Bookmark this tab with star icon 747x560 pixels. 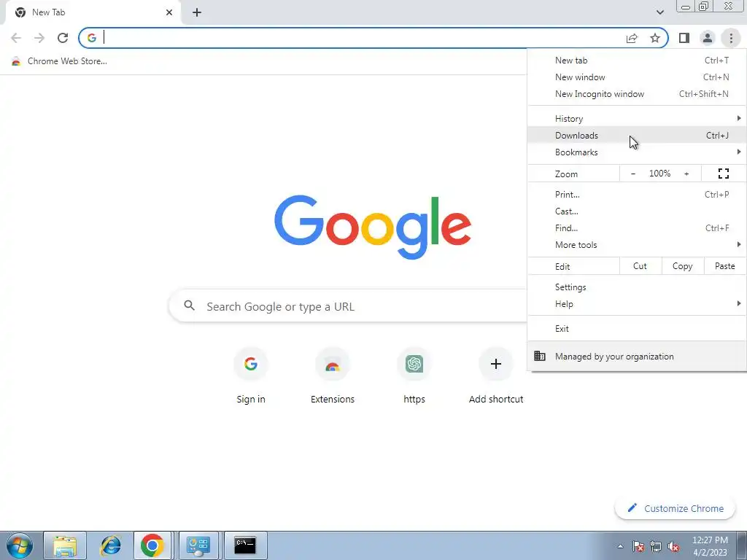655,38
